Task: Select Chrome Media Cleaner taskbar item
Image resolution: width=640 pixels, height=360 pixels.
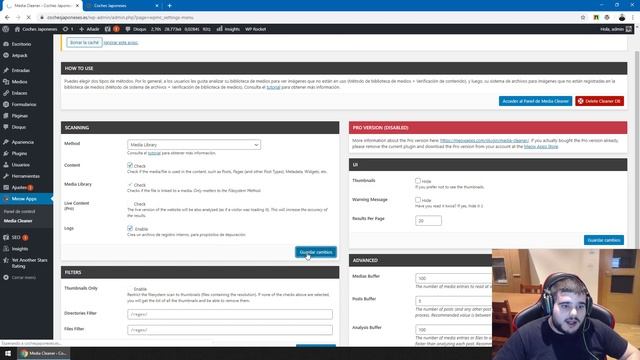Action: (x=43, y=353)
